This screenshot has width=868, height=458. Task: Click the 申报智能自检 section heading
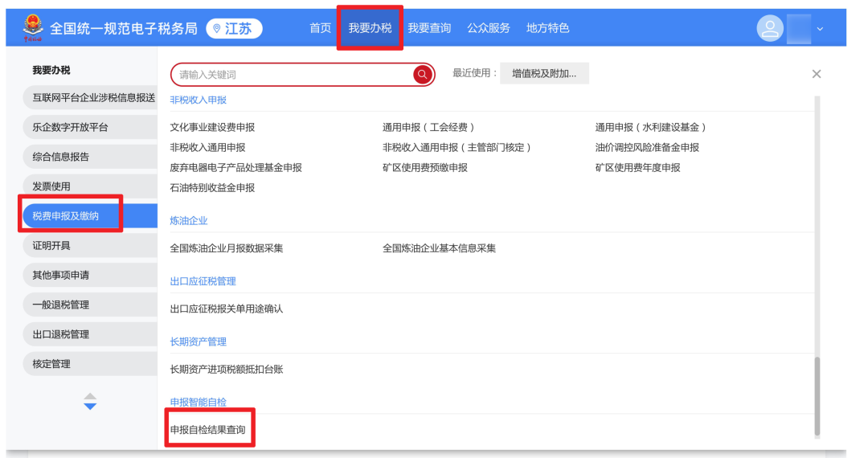[x=199, y=402]
